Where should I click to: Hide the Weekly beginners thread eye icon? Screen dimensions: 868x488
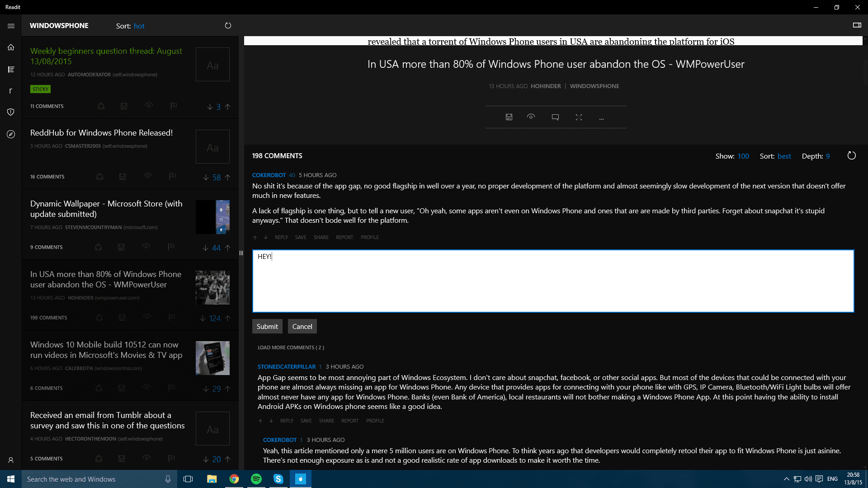[x=149, y=105]
